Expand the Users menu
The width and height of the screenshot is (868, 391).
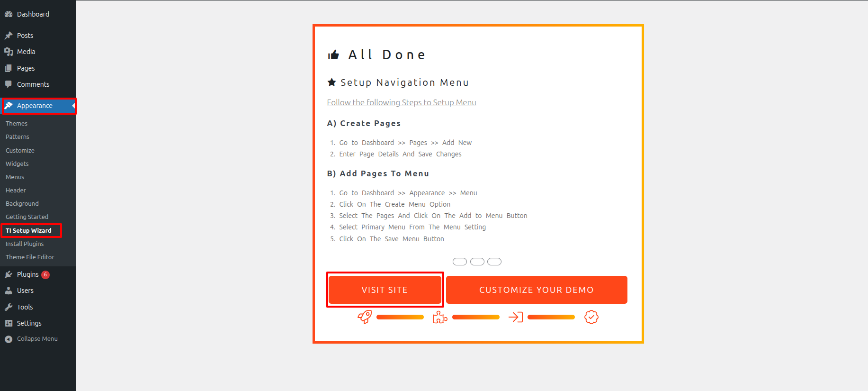[25, 291]
